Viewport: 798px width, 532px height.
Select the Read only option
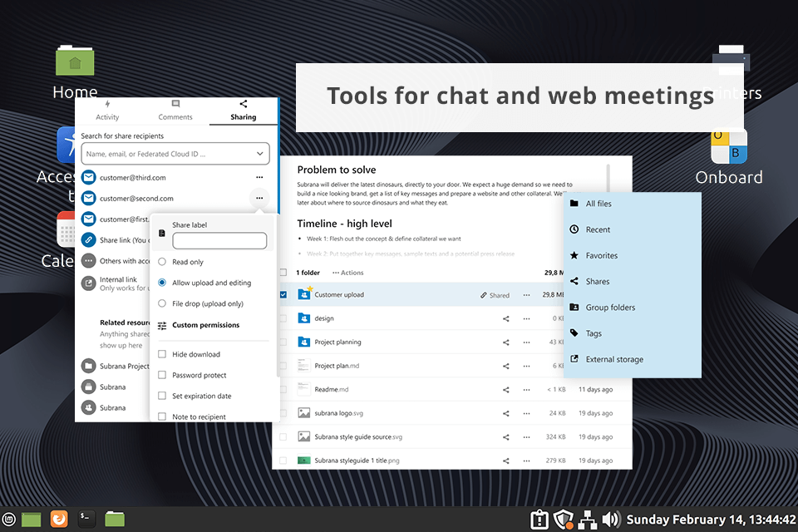162,262
